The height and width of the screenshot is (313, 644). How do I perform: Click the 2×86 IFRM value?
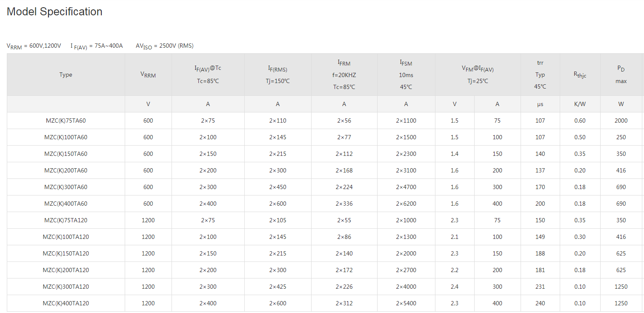[x=344, y=237]
